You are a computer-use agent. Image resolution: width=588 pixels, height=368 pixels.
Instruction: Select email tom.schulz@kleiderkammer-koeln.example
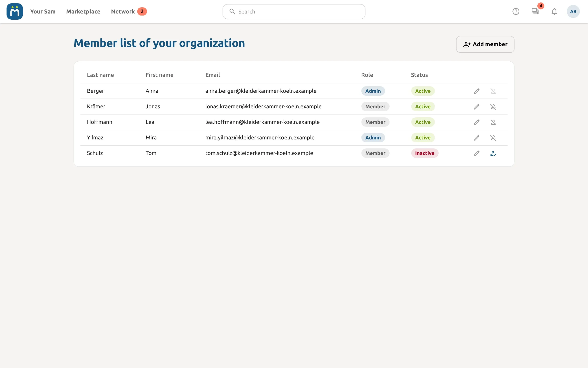click(259, 153)
